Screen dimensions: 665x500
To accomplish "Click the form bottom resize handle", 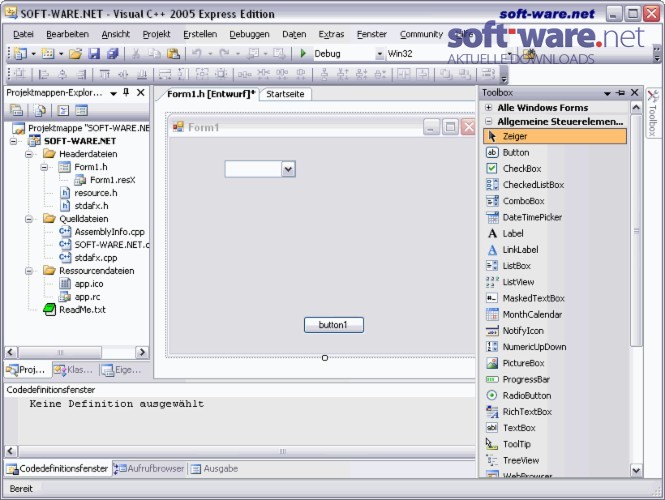I will pyautogui.click(x=325, y=358).
